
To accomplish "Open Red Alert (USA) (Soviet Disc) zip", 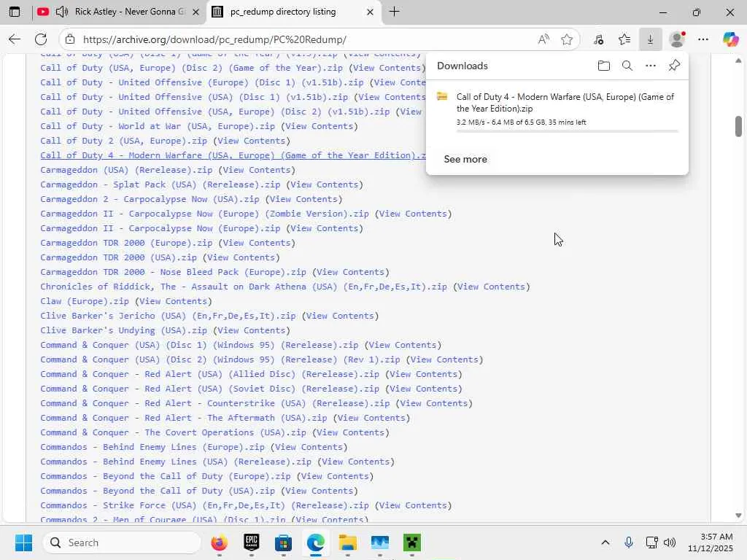I will [209, 389].
